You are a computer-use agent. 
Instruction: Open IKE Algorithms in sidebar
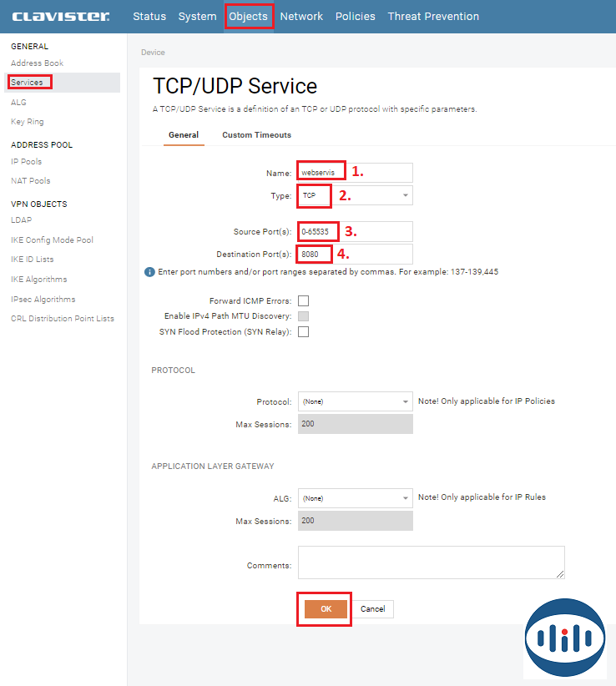pyautogui.click(x=38, y=280)
